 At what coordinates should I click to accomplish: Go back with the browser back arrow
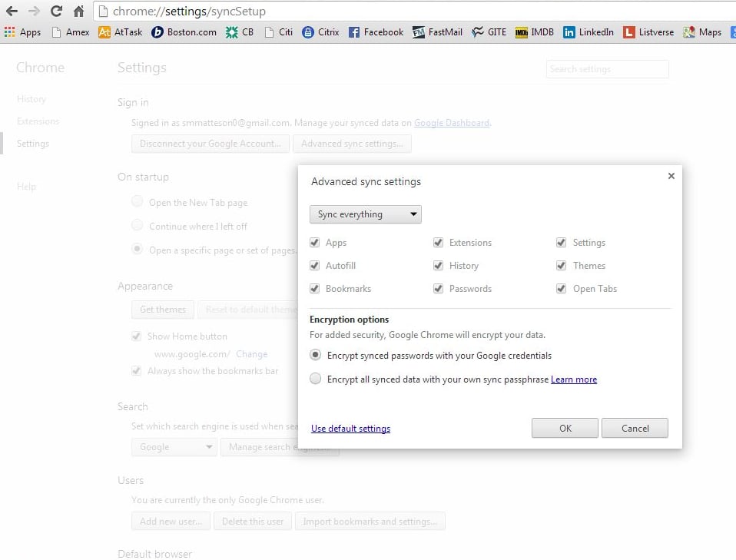(12, 11)
